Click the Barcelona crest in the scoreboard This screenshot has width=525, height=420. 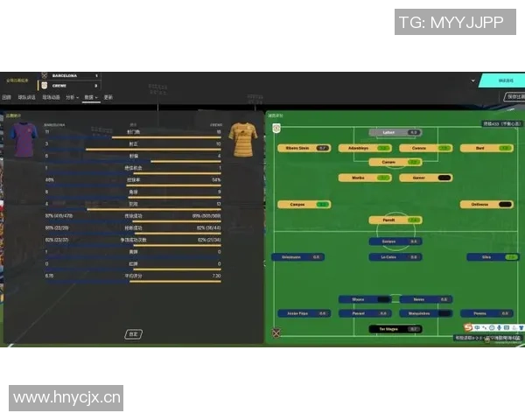45,76
